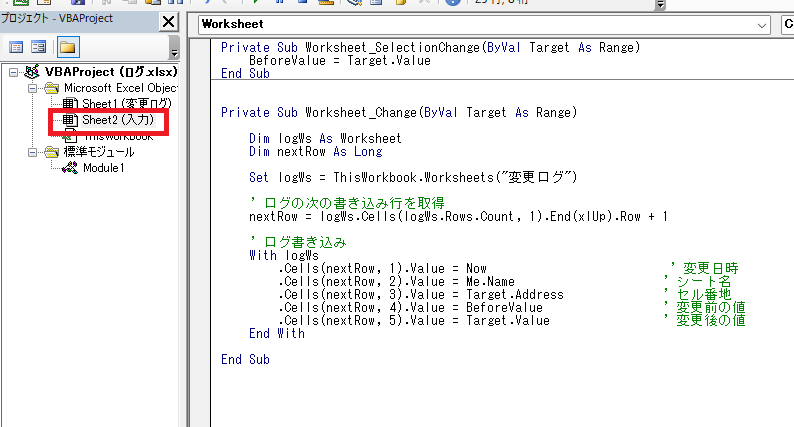The width and height of the screenshot is (794, 427).
Task: Select the VBAProject (ログ.xlsx) root item
Action: [x=108, y=72]
